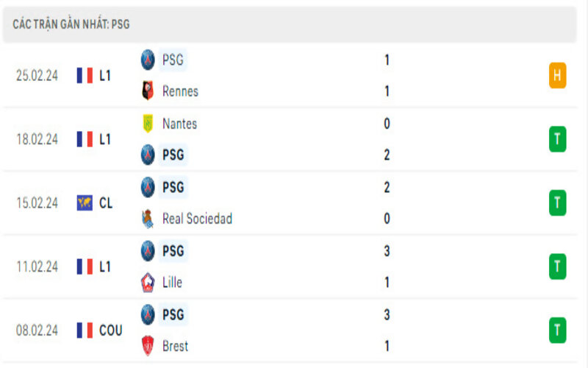Click the orange H draw badge

[557, 75]
